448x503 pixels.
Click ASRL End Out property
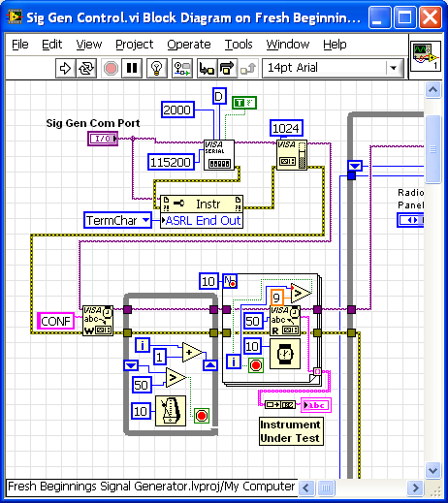pos(202,221)
